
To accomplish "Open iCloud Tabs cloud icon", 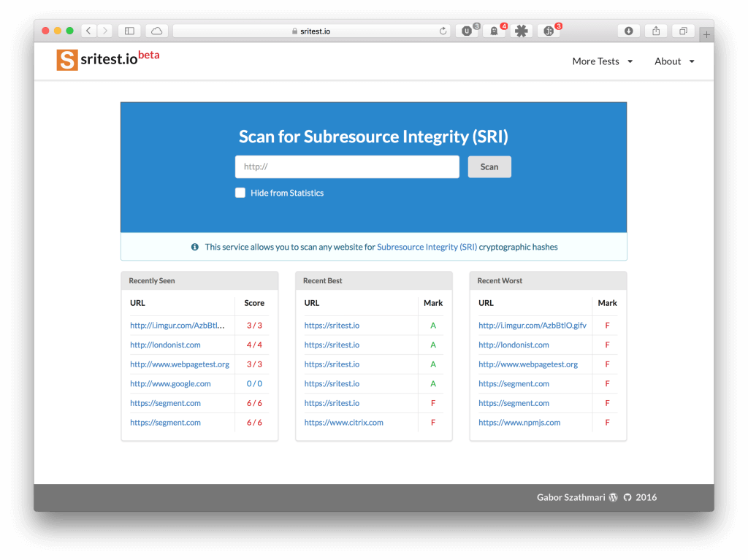I will (x=156, y=31).
